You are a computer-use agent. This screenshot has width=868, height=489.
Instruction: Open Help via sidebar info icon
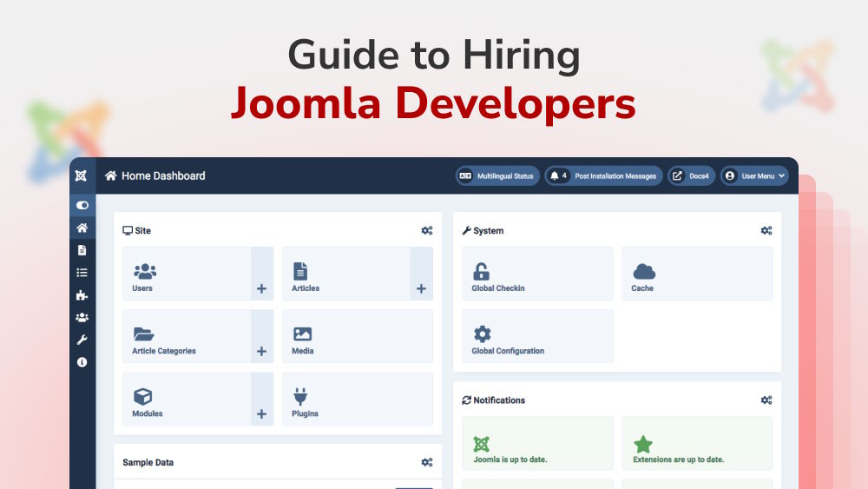pyautogui.click(x=82, y=362)
